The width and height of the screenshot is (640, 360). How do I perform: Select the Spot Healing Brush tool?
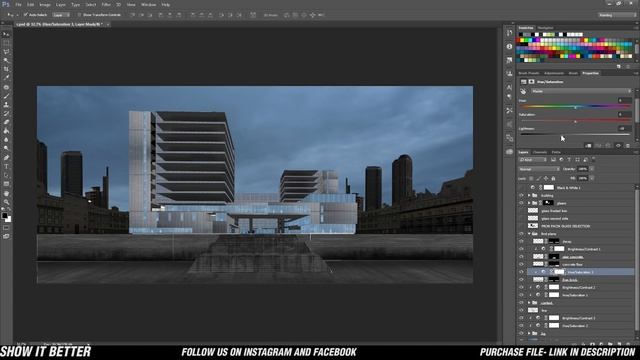pos(6,87)
